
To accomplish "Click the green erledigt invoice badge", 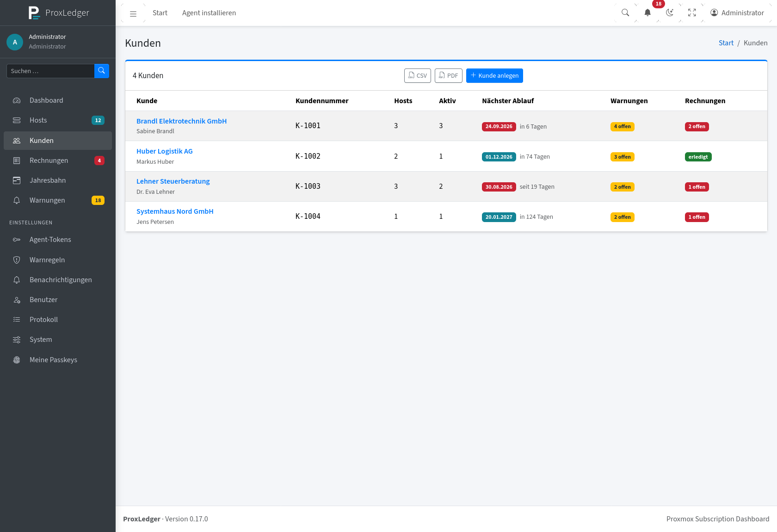I will [698, 157].
